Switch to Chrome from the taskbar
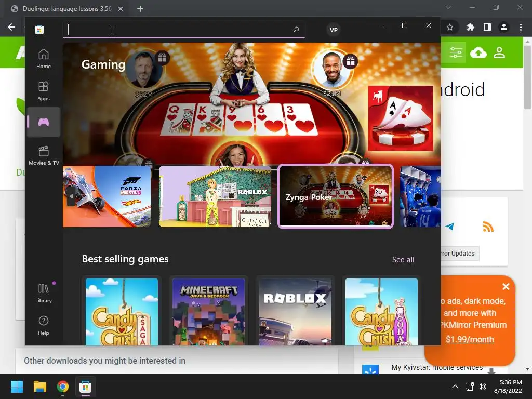Screen dimensions: 532x399 [x=63, y=387]
